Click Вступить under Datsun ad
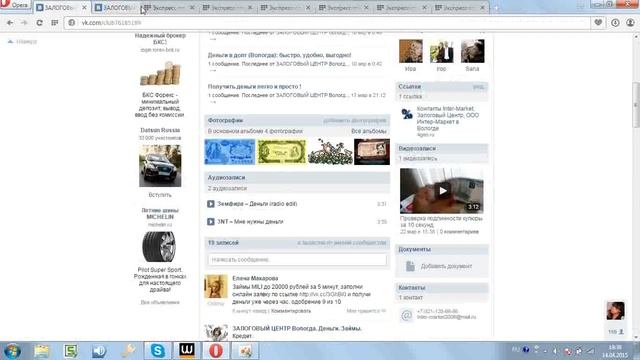Viewport: 640px width, 360px height. point(160,195)
